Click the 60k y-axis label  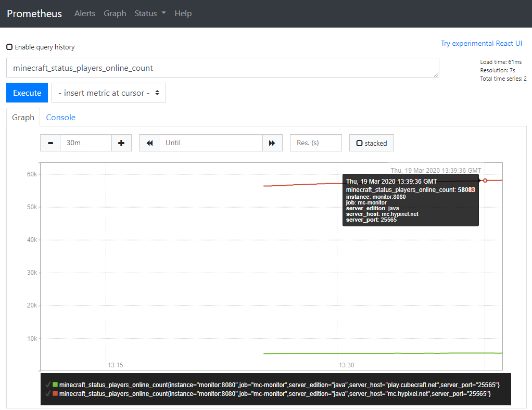(x=32, y=174)
